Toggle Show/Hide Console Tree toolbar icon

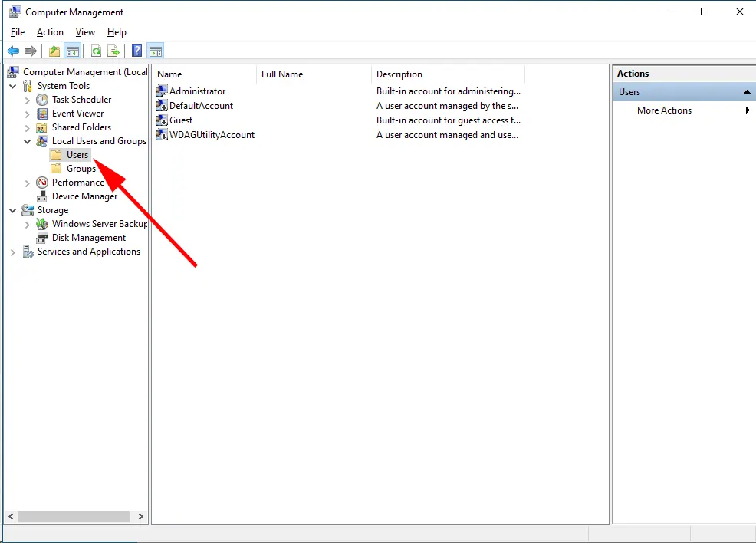click(73, 51)
